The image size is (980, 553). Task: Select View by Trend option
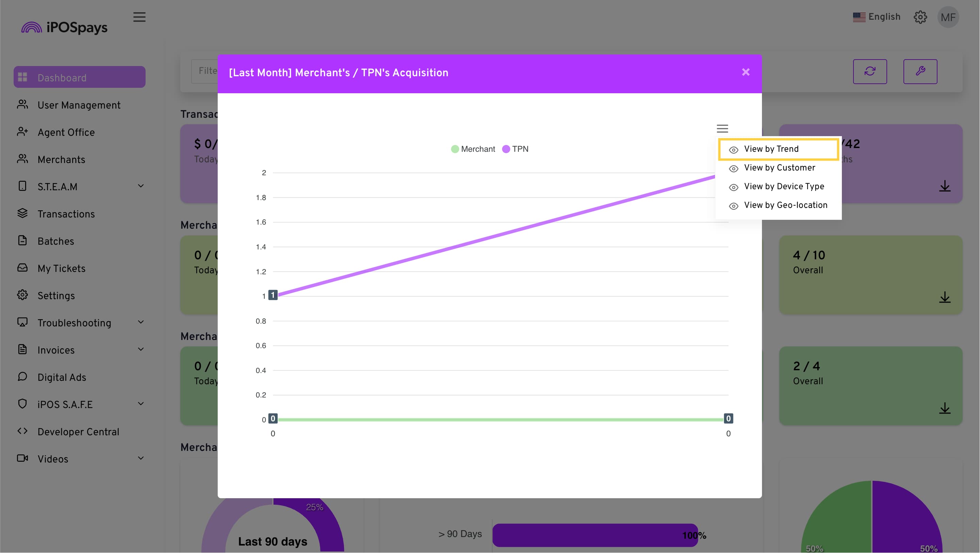tap(779, 149)
